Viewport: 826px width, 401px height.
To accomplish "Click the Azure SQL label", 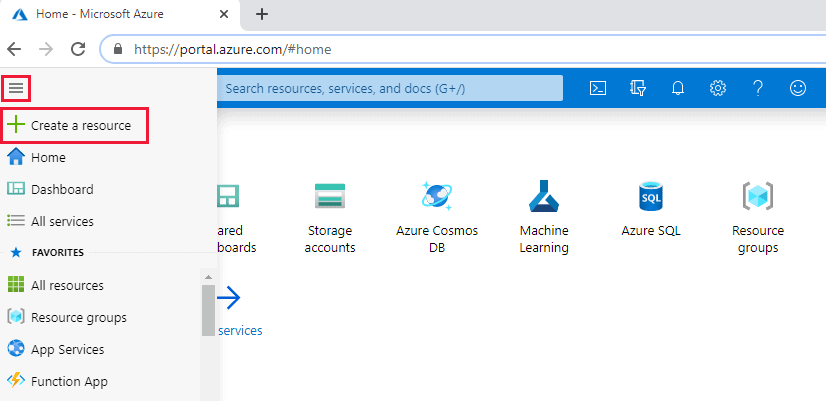I will (x=651, y=231).
